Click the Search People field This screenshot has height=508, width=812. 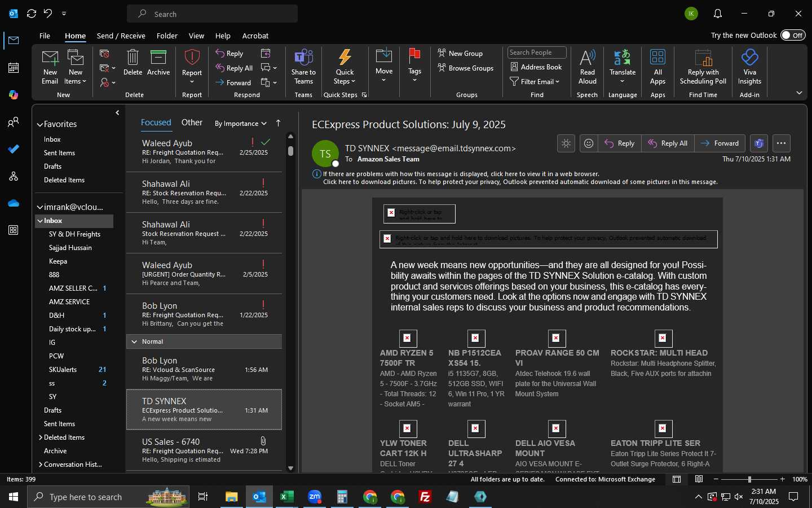(537, 52)
